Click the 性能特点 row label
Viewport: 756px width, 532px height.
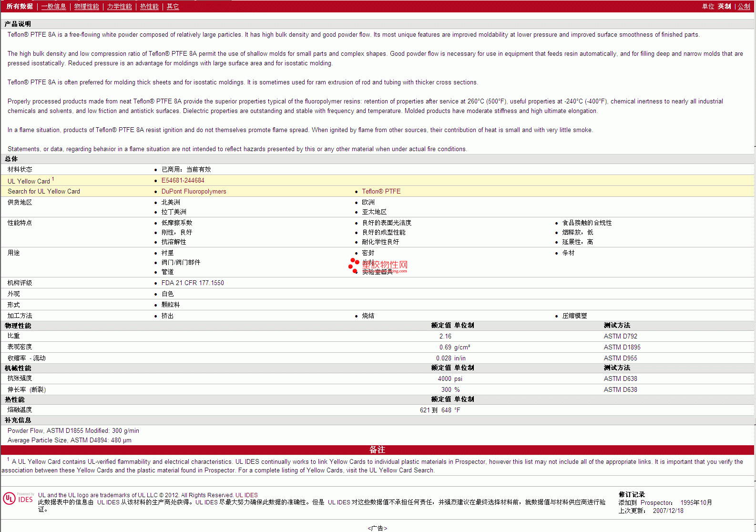[20, 223]
